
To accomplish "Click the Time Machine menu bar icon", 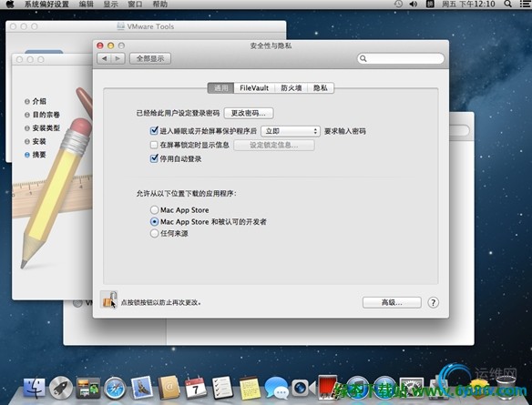I will click(399, 4).
